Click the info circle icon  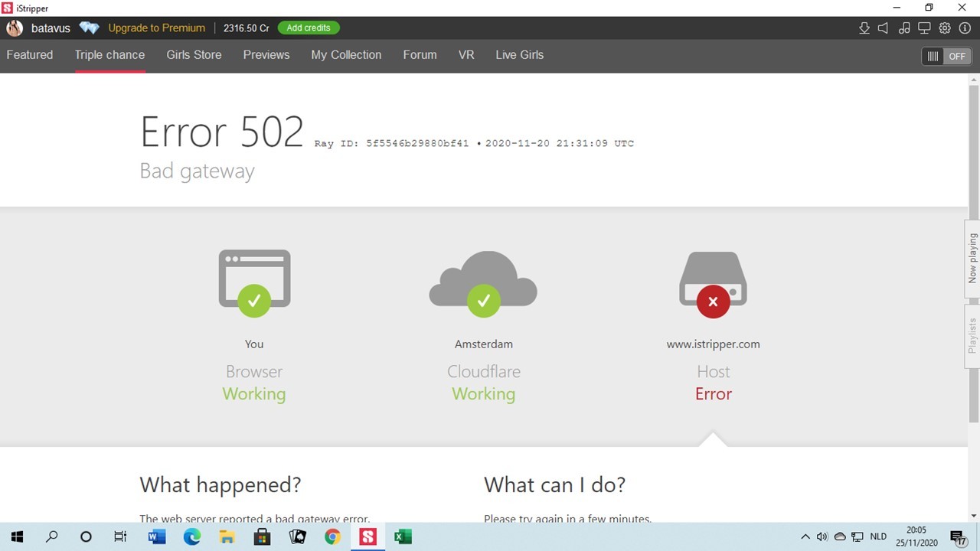tap(965, 28)
